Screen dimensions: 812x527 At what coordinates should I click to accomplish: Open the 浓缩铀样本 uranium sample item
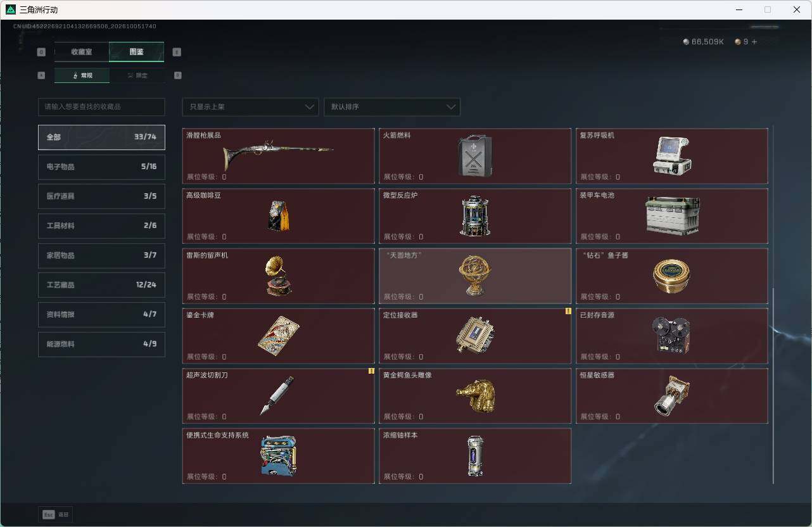[475, 456]
